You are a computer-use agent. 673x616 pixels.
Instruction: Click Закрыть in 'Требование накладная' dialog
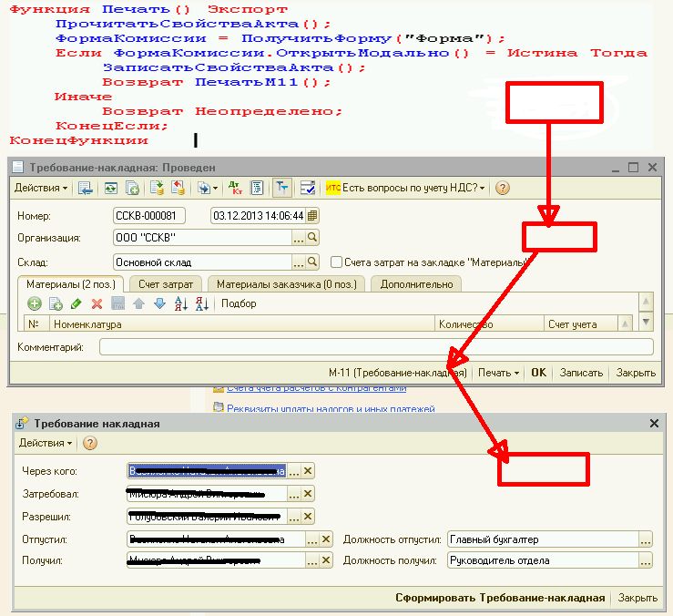click(637, 598)
